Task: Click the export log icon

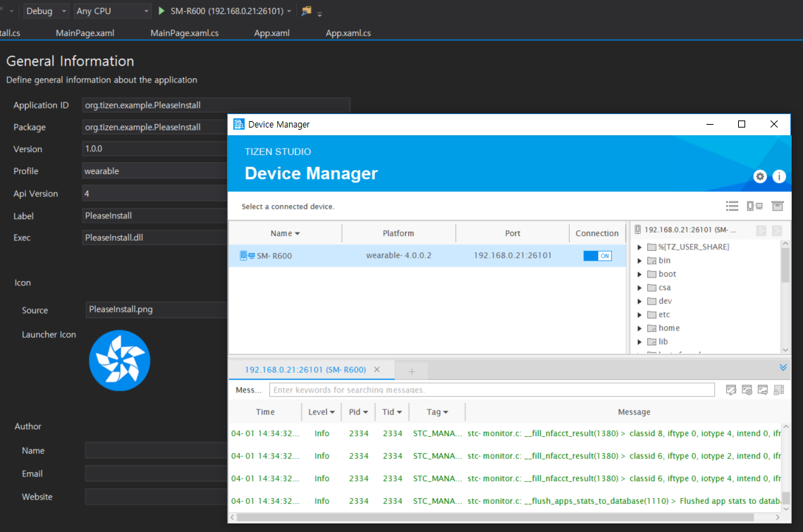Action: pos(763,390)
